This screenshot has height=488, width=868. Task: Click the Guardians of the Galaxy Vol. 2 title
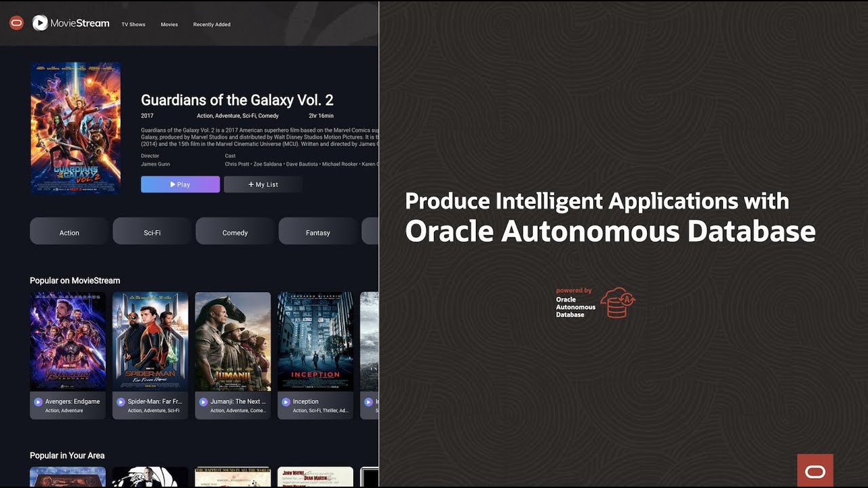(x=237, y=100)
